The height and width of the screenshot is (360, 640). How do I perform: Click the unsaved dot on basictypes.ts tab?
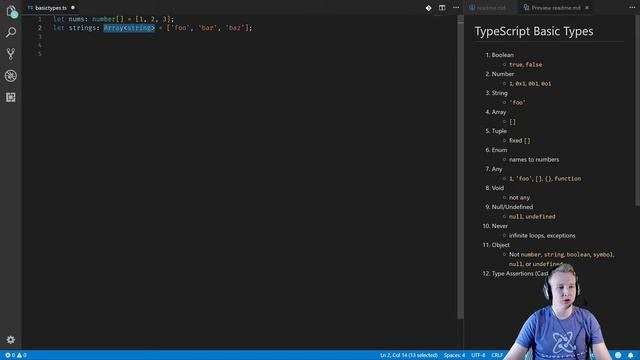tap(73, 8)
